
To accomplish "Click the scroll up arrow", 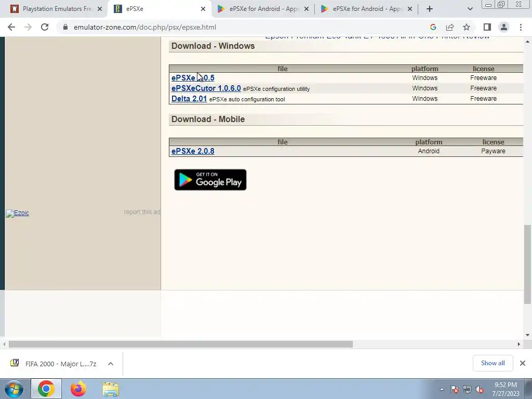I will pos(527,42).
